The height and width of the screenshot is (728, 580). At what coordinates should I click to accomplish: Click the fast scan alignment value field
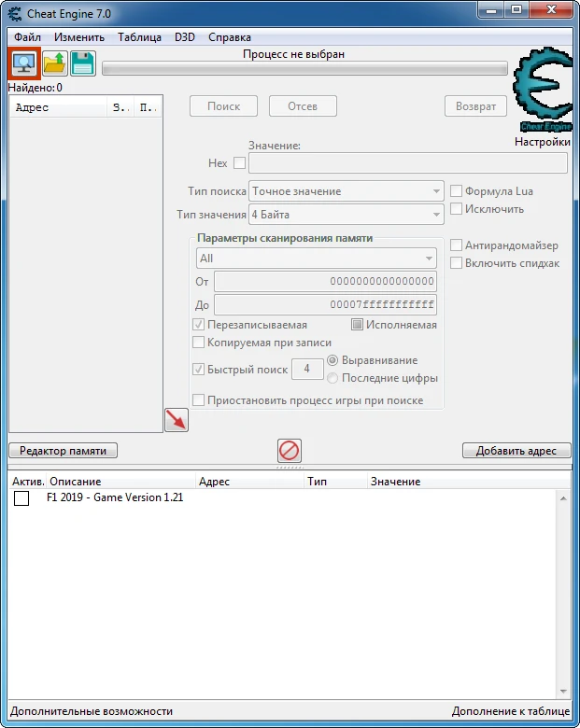click(x=307, y=369)
